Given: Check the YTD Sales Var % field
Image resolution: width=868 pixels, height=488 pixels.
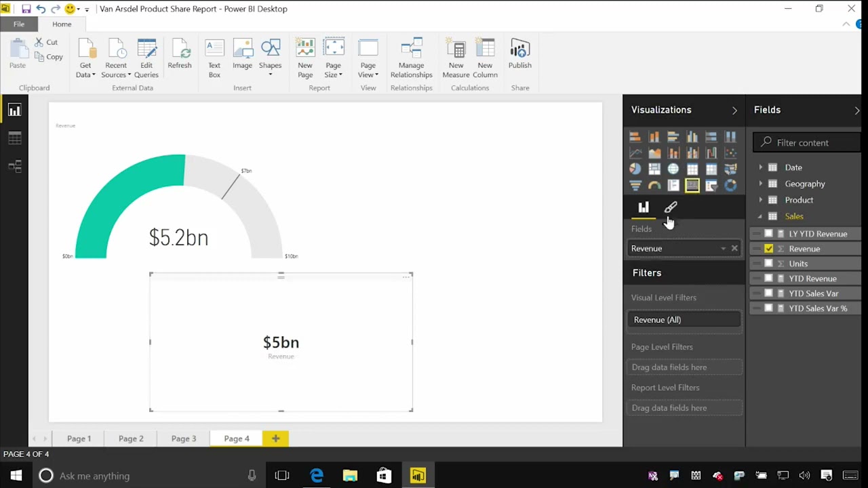Looking at the screenshot, I should pos(768,308).
